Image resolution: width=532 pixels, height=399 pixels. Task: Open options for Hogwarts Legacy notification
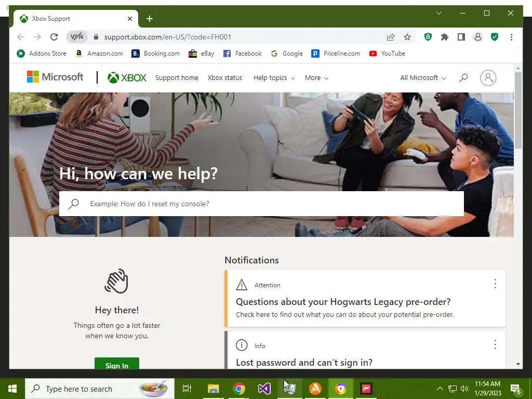point(495,284)
